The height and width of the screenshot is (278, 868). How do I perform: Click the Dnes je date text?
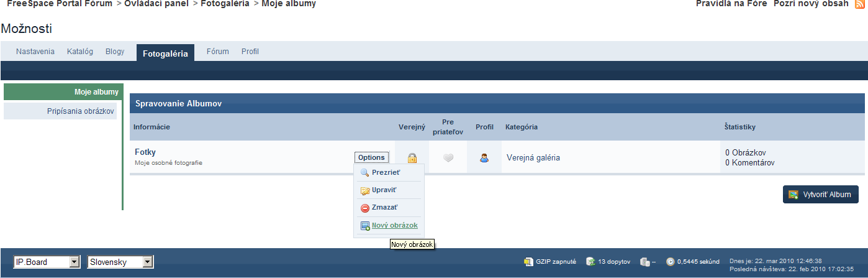776,261
